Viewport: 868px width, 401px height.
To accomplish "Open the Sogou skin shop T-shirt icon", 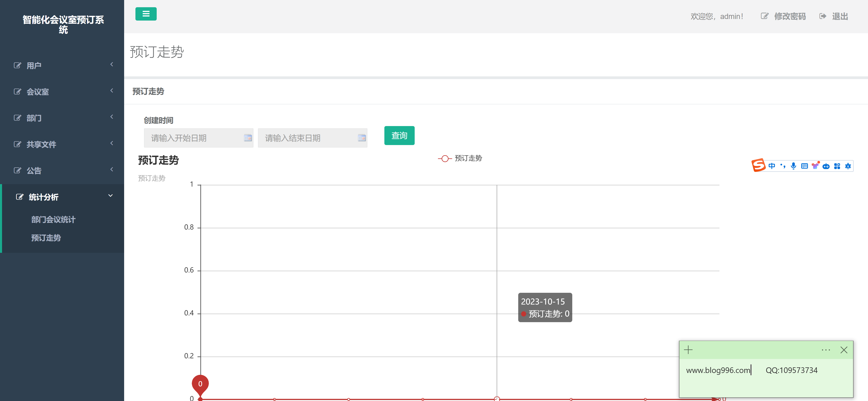I will (816, 165).
